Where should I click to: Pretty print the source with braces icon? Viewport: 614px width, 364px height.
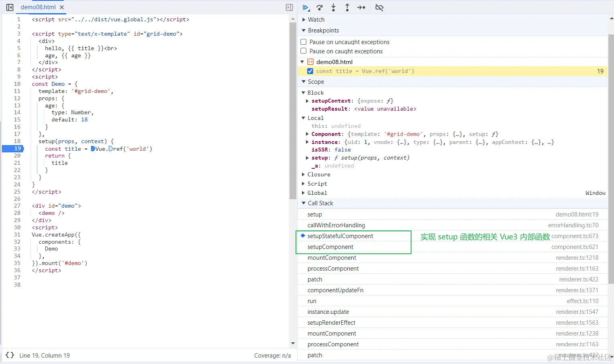tap(10, 355)
